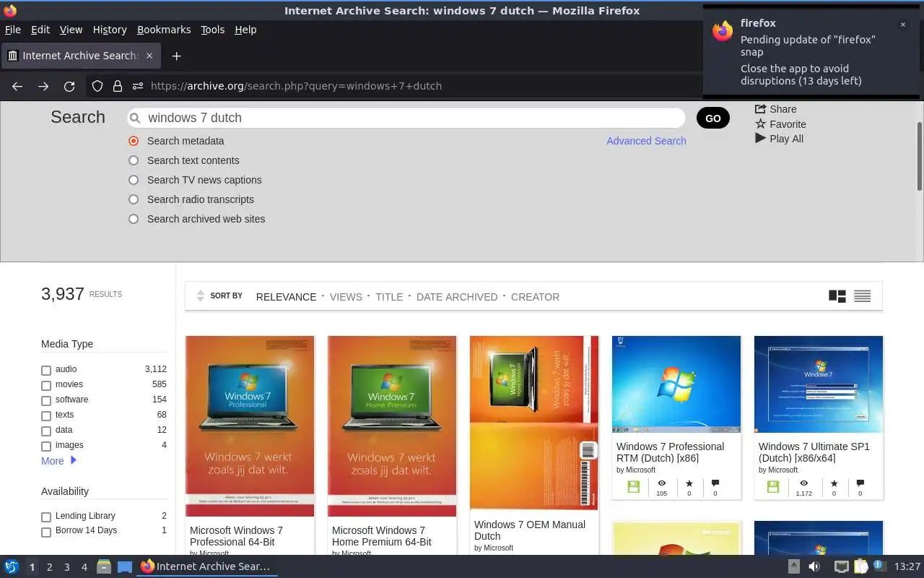Check the Borrow 14 Days filter
This screenshot has height=578, width=924.
pyautogui.click(x=46, y=532)
